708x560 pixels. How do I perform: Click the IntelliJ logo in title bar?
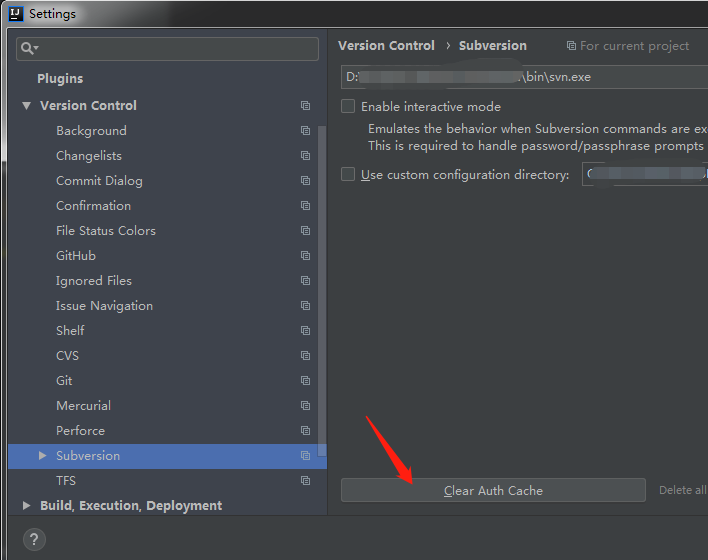[15, 14]
